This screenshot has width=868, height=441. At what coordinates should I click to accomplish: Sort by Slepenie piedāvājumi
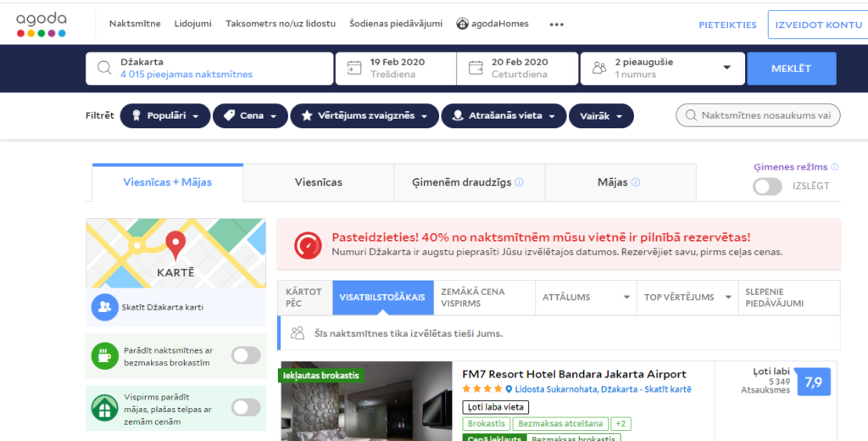pos(789,298)
